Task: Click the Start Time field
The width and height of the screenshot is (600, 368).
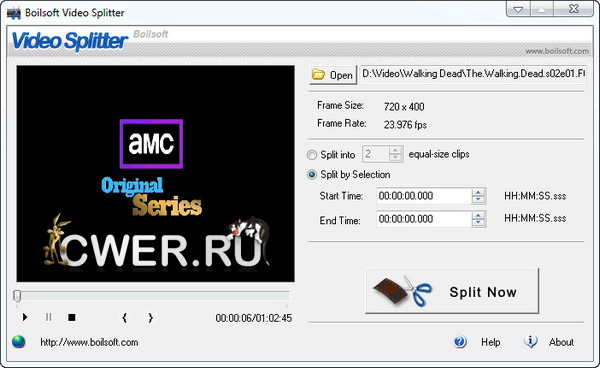Action: (x=424, y=196)
